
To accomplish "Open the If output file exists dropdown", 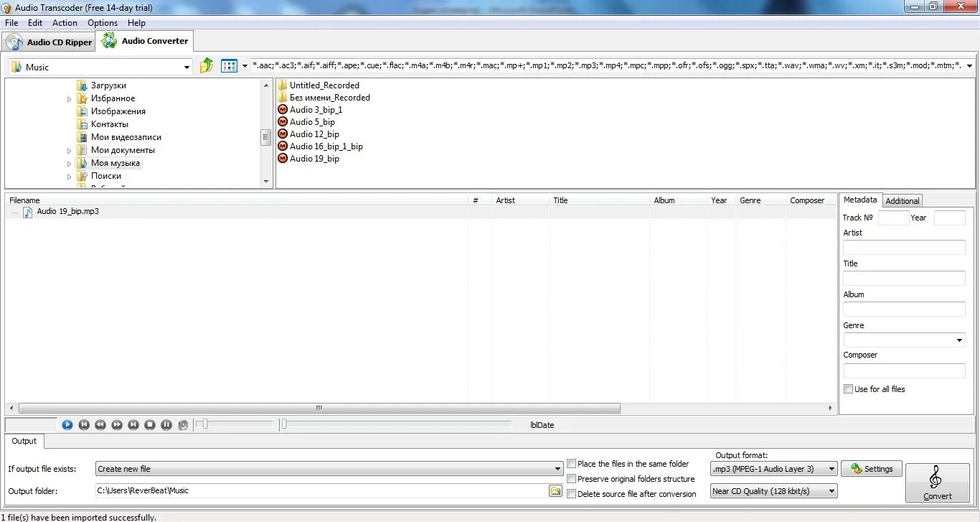I will (x=329, y=469).
